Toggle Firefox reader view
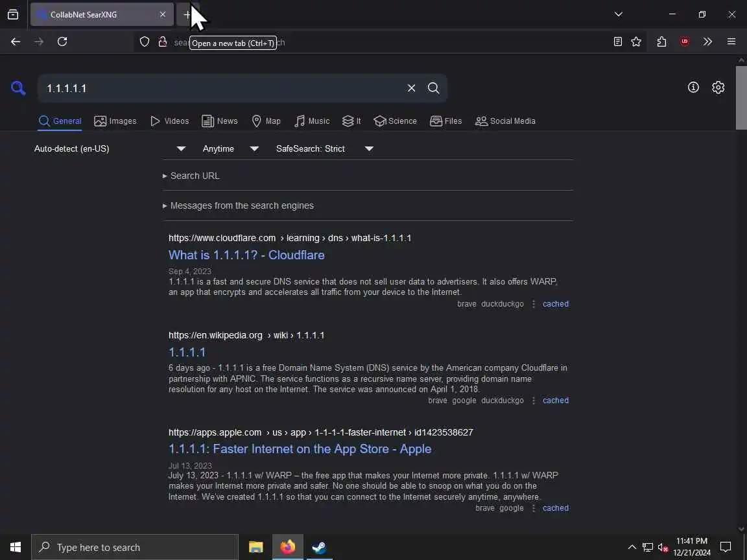 pyautogui.click(x=617, y=42)
